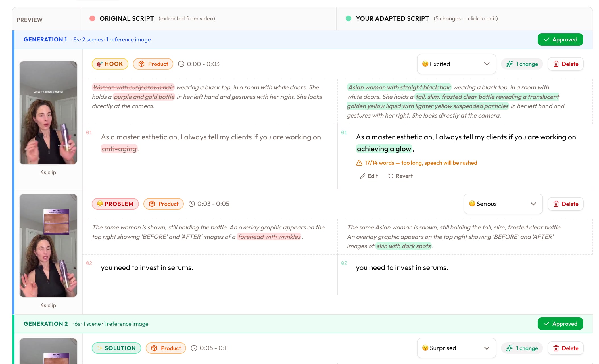
Task: Open the SOLUTION scene preview thumbnail
Action: (48, 351)
